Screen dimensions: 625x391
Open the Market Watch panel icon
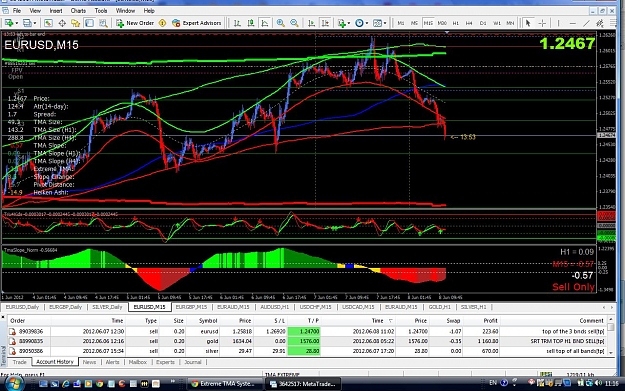(x=48, y=23)
